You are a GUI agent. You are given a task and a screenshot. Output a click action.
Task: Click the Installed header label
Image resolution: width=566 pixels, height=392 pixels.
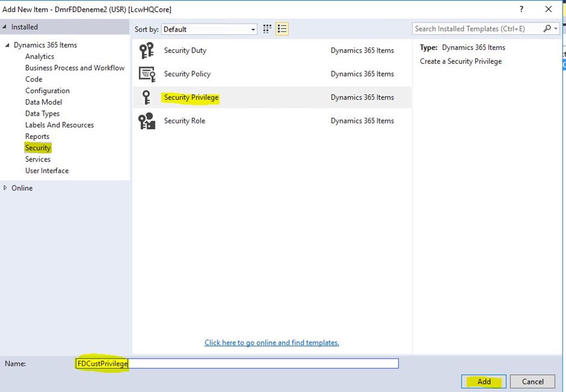tap(25, 27)
